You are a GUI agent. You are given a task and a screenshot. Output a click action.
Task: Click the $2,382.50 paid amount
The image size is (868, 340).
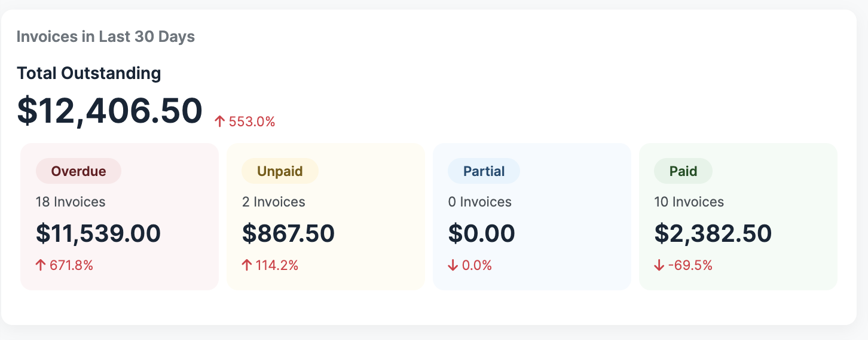713,233
